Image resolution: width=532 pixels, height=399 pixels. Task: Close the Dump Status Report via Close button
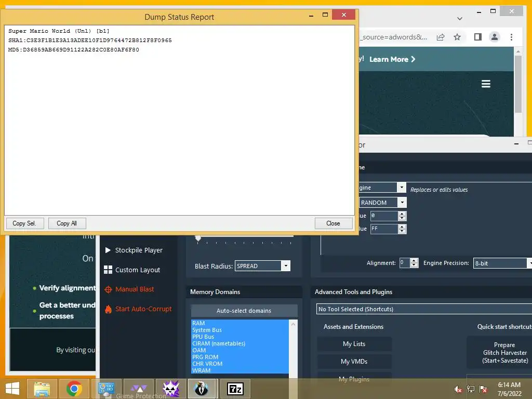tap(333, 223)
